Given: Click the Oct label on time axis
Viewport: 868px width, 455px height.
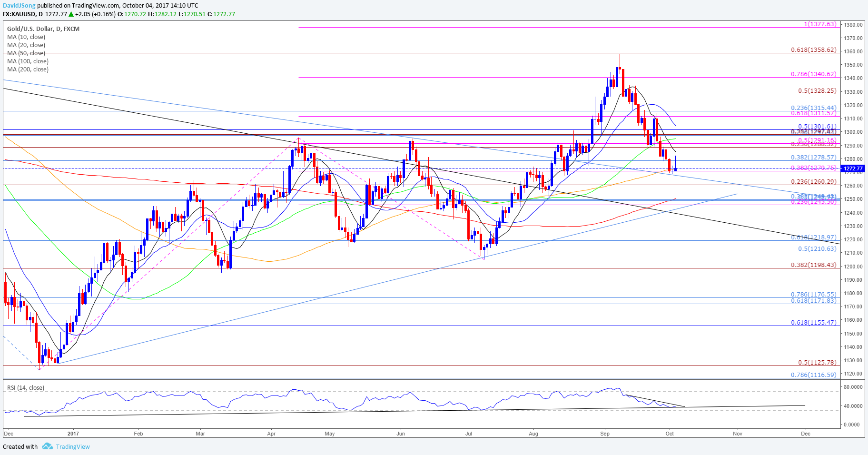Looking at the screenshot, I should tap(670, 434).
